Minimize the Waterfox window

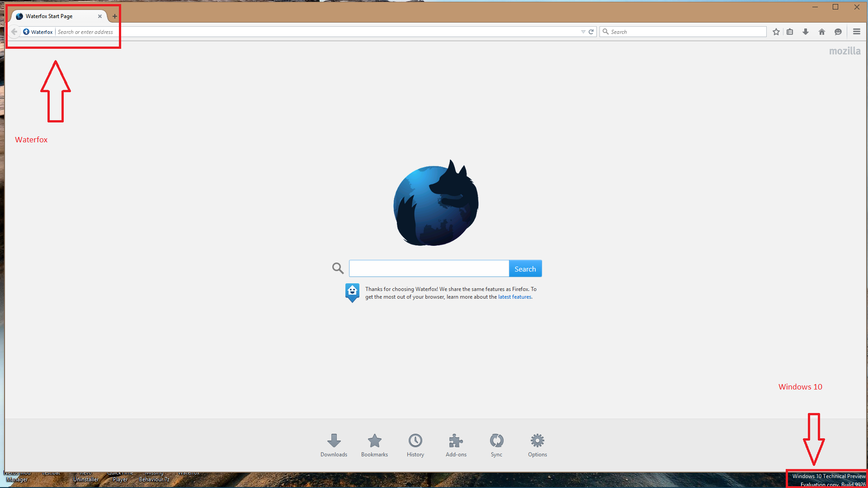815,7
